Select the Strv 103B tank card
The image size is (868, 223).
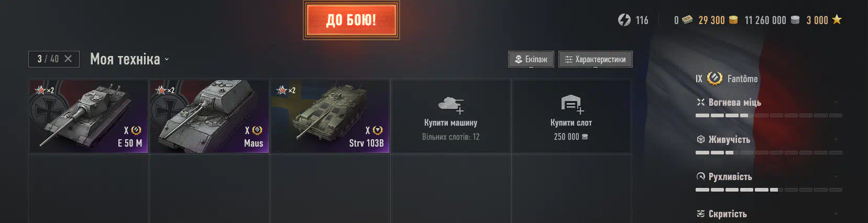pos(330,116)
